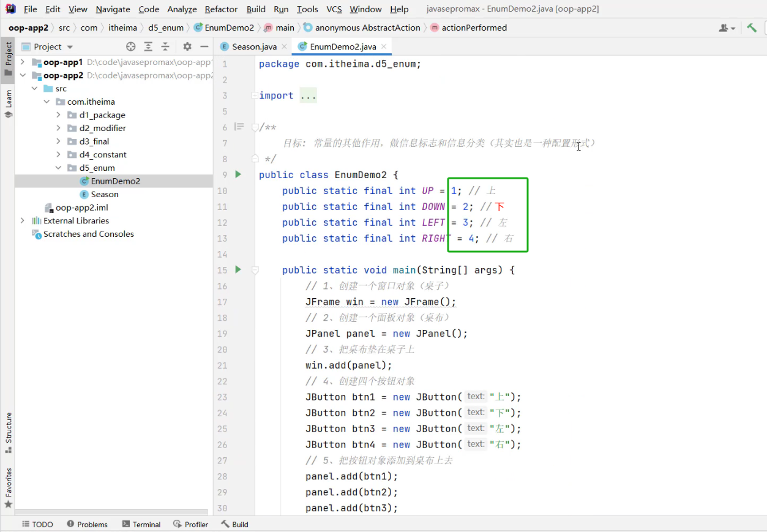Image resolution: width=767 pixels, height=532 pixels.
Task: Select the EnumDemo2.java editor tab
Action: tap(343, 47)
